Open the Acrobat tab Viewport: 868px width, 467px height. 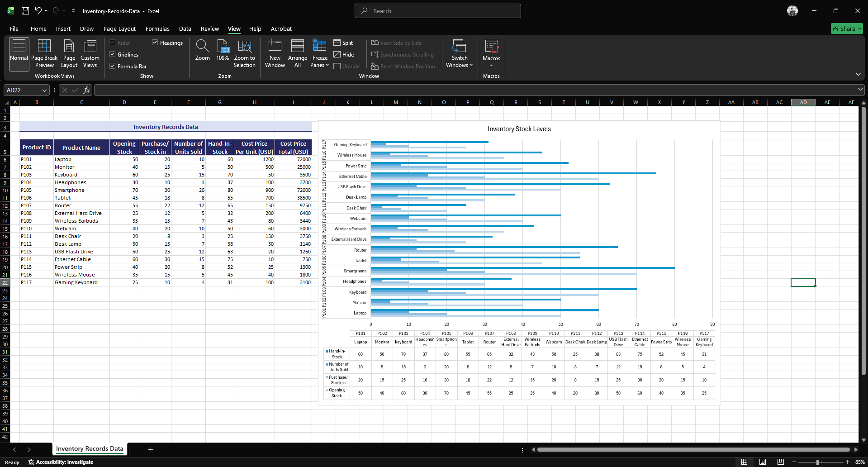[x=281, y=29]
